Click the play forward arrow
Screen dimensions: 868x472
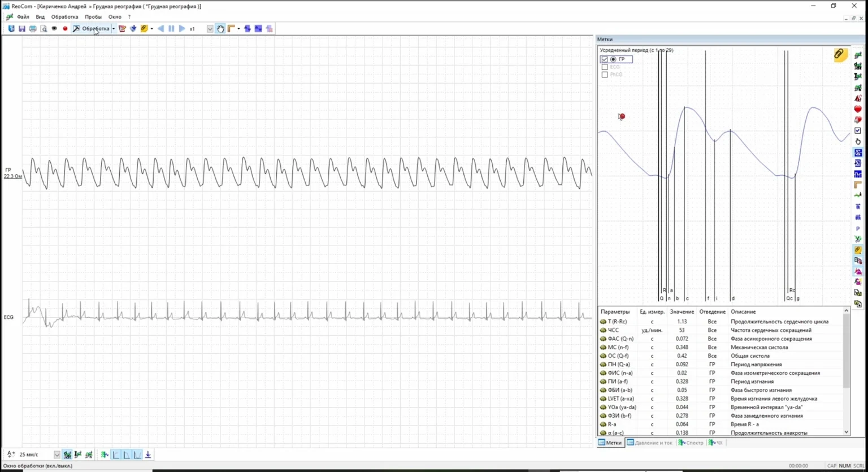(x=182, y=28)
